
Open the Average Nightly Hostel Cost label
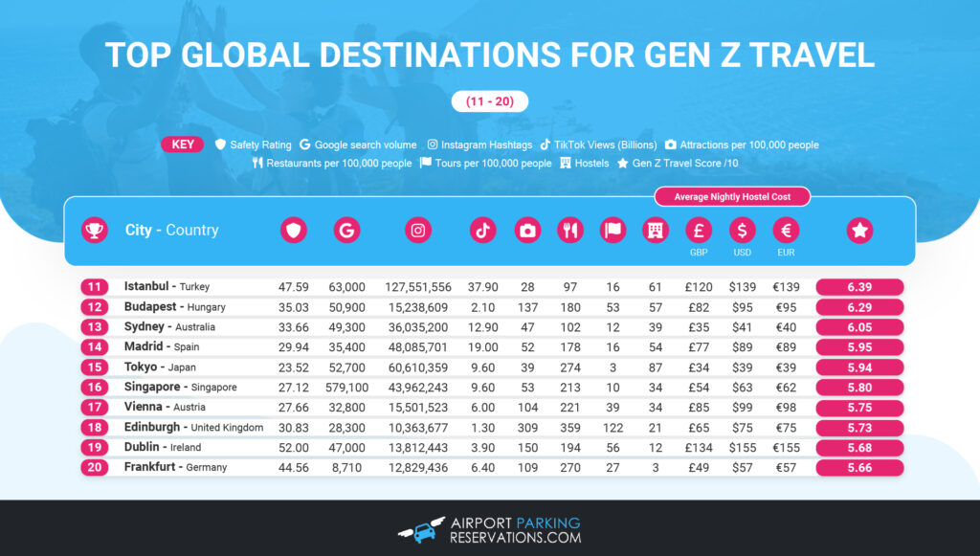pyautogui.click(x=732, y=197)
